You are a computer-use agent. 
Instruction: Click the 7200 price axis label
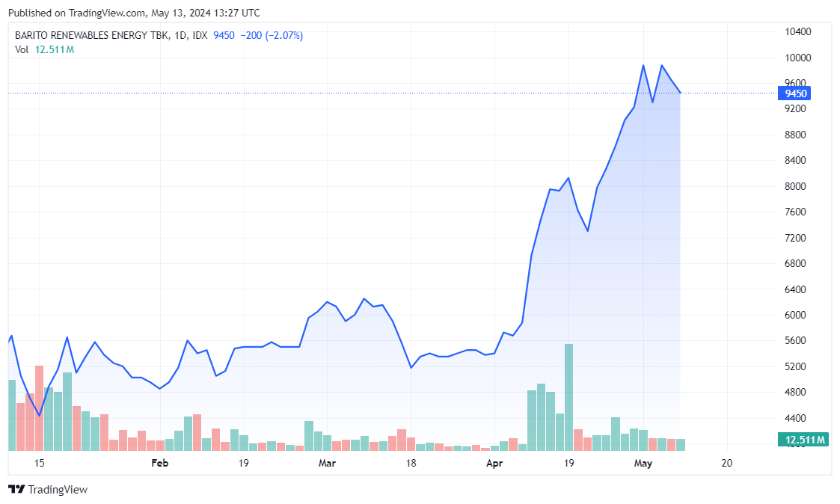point(795,238)
